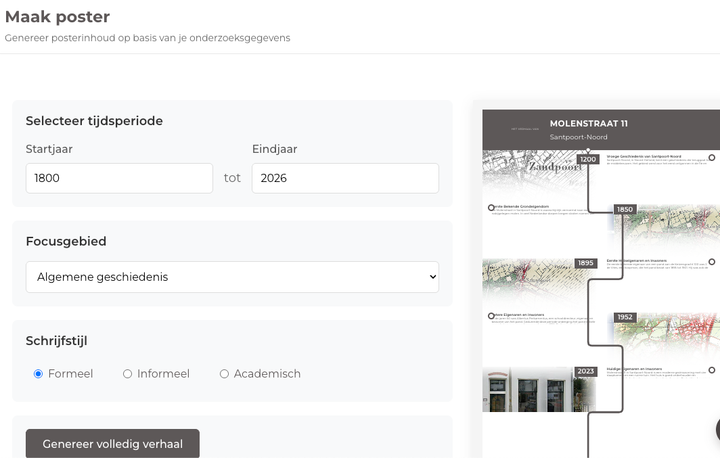The width and height of the screenshot is (720, 458).
Task: Click the MOLENSTRAAT 11 poster title
Action: 589,124
